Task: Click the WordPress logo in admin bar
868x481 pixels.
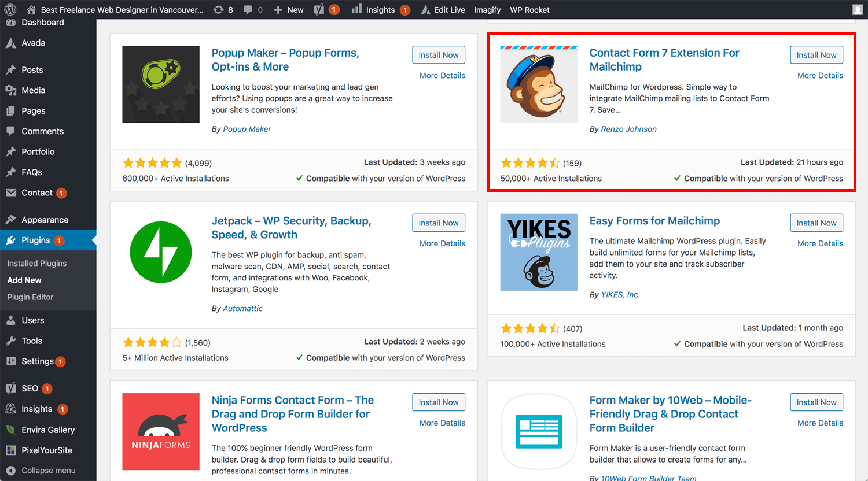Action: (x=10, y=9)
